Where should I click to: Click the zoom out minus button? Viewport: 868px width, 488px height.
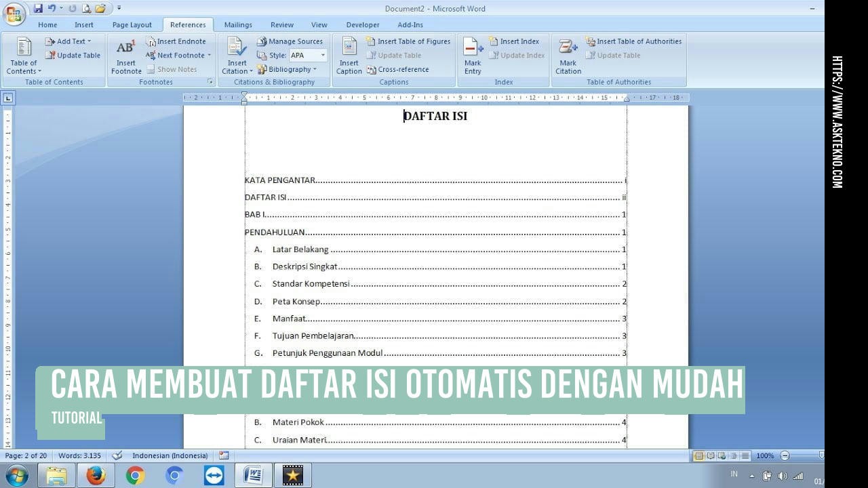(x=785, y=455)
